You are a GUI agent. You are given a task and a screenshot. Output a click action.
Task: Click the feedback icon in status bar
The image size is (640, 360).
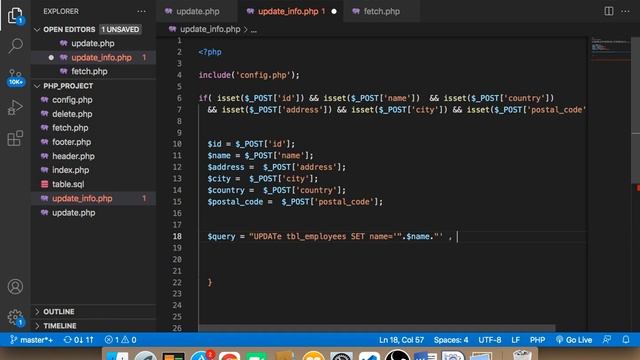pos(607,340)
